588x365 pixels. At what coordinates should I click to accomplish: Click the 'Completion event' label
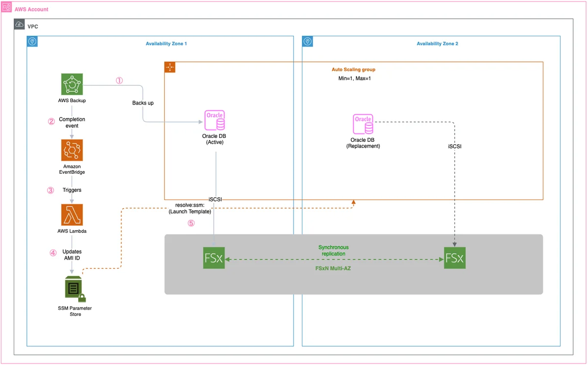(x=72, y=123)
